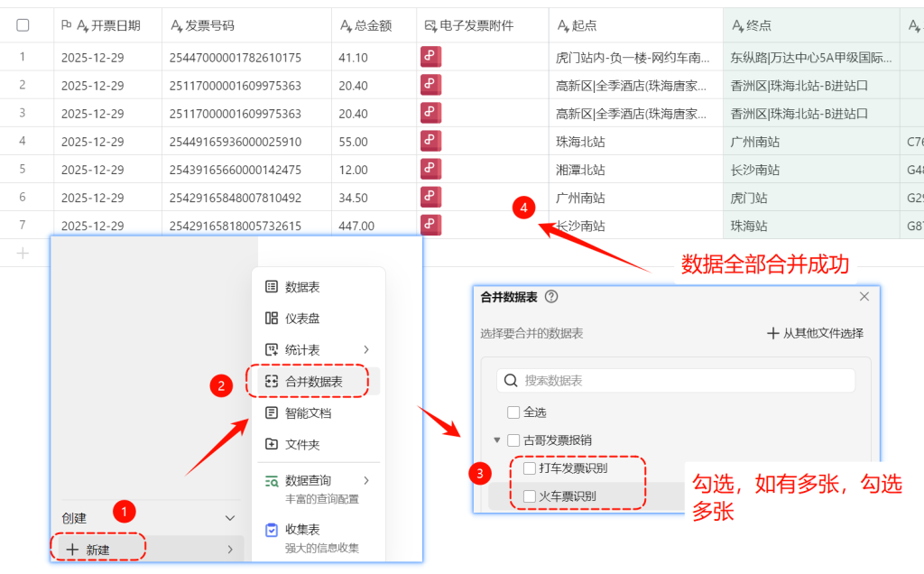The height and width of the screenshot is (574, 924).
Task: Click the 终点 column header
Action: (811, 25)
